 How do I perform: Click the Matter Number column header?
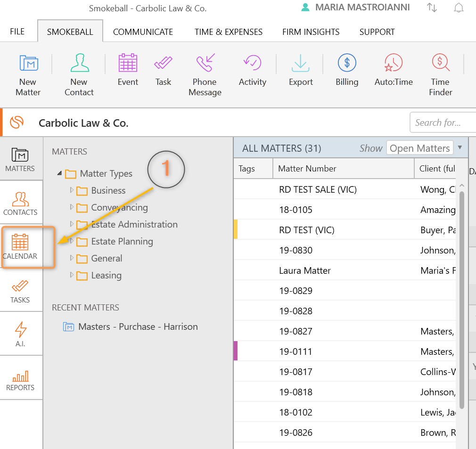307,169
